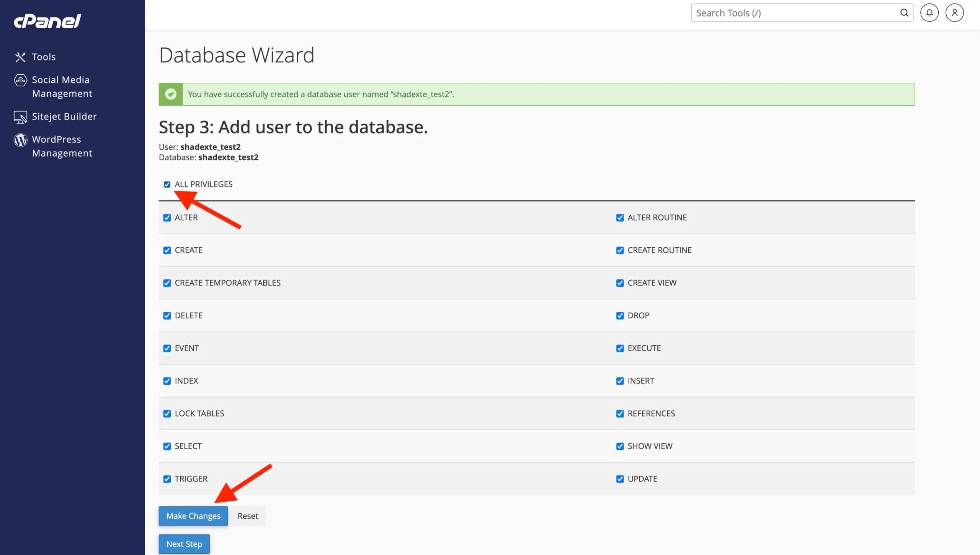The image size is (980, 555).
Task: Uncheck the EXECUTE privilege
Action: pyautogui.click(x=620, y=348)
